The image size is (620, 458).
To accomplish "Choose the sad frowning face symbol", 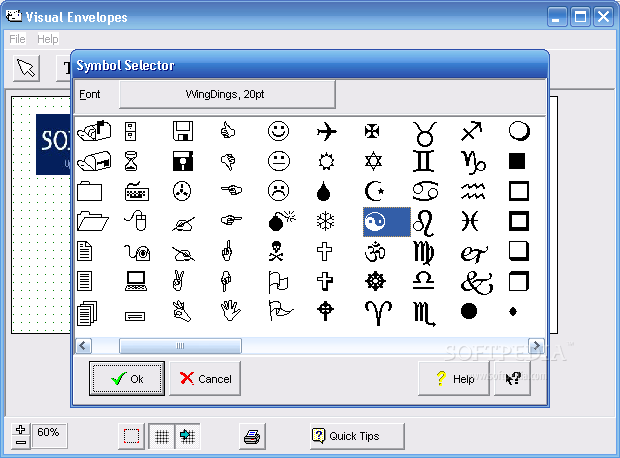I will pyautogui.click(x=278, y=191).
